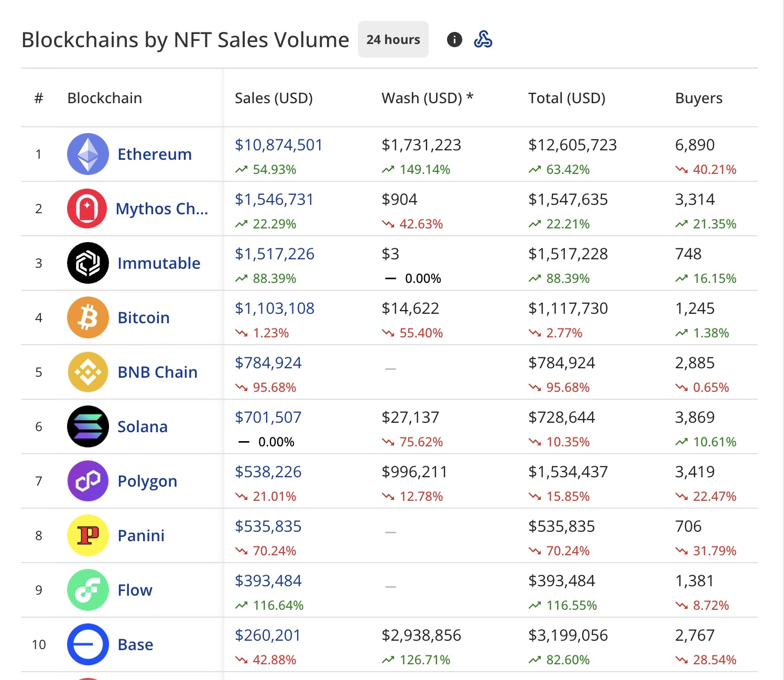
Task: Select Solana buyers count 3,869
Action: click(x=695, y=417)
